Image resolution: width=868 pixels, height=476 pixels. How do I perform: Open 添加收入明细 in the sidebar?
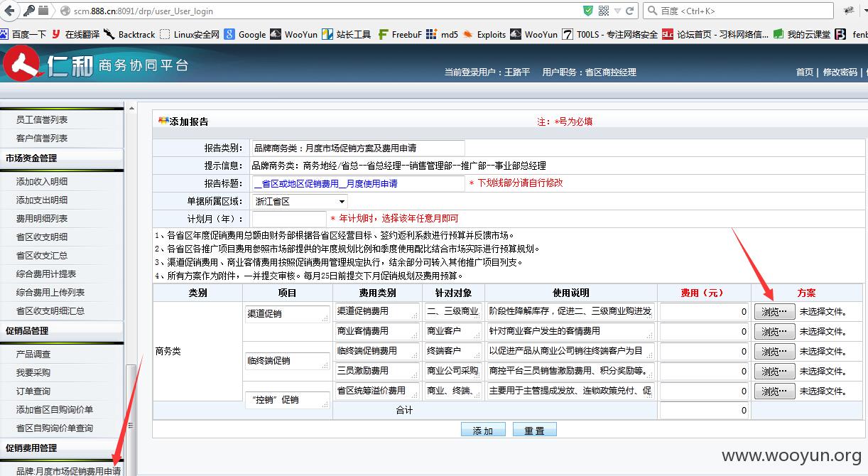coord(42,182)
